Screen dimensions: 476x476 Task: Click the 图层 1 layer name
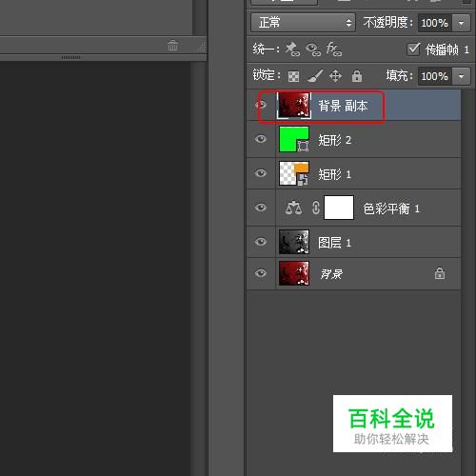[334, 243]
